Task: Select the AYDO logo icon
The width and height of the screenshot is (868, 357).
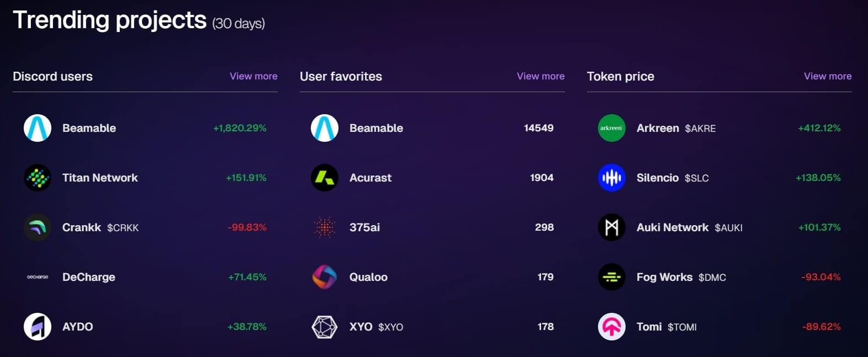Action: (38, 327)
